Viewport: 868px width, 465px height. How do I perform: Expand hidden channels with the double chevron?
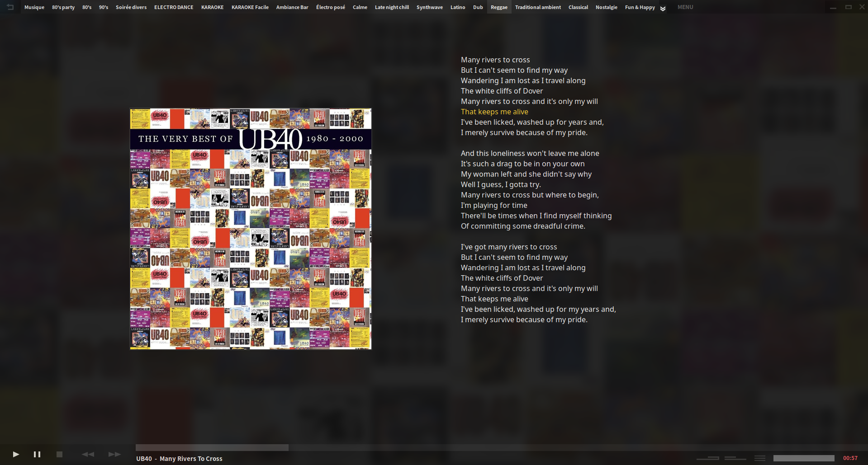(x=663, y=8)
